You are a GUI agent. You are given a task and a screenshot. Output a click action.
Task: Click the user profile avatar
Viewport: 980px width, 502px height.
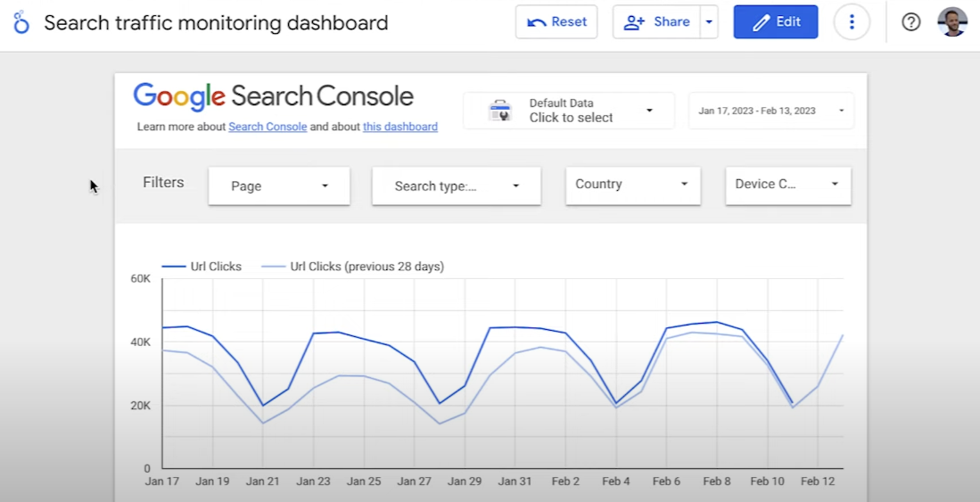952,22
